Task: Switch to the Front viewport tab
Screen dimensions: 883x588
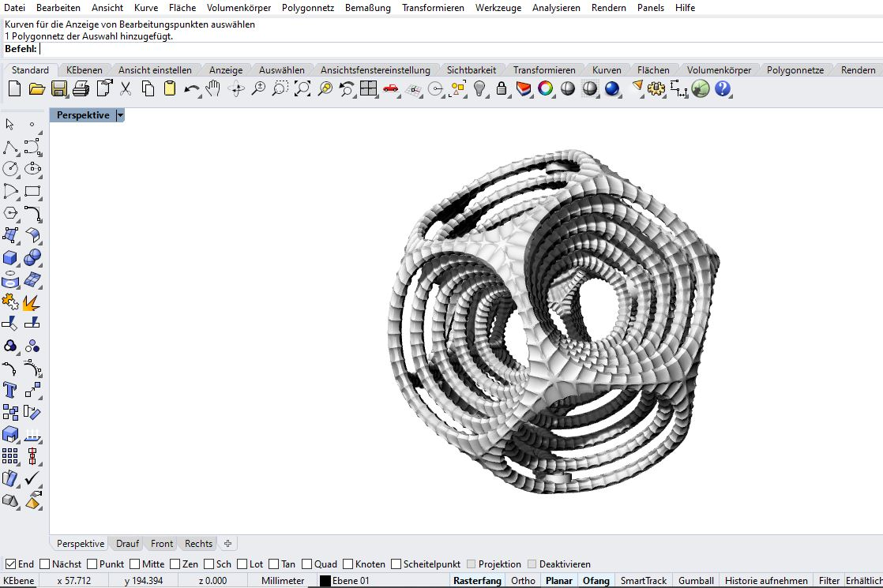Action: (162, 544)
